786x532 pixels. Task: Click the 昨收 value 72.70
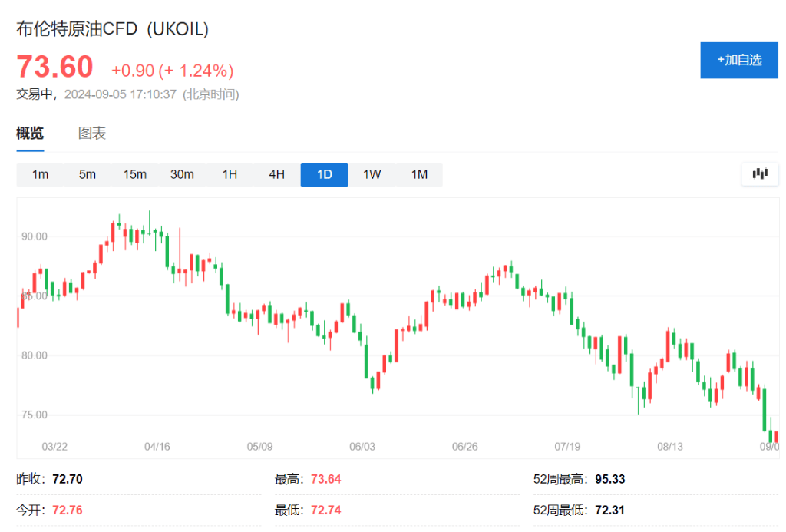(68, 479)
